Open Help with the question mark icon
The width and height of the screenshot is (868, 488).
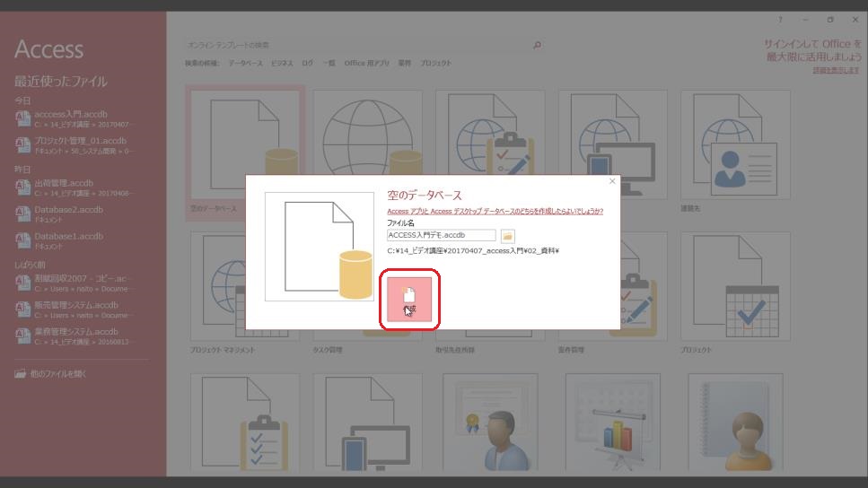pyautogui.click(x=781, y=20)
